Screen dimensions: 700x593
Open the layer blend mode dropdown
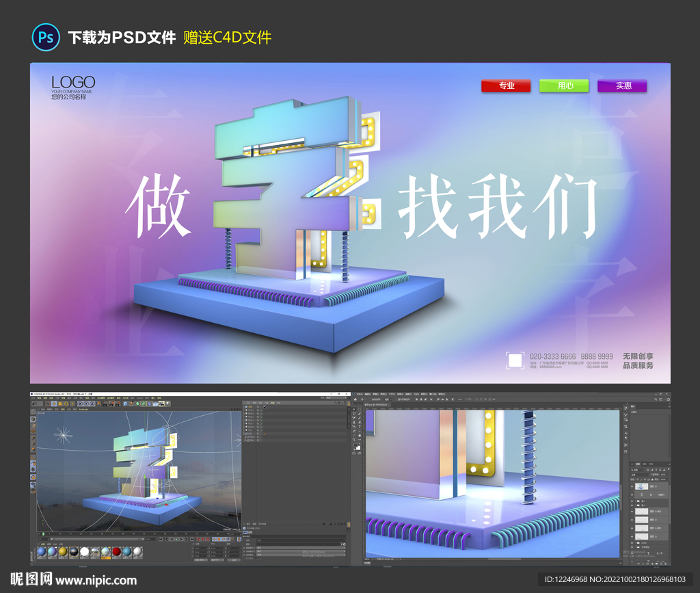tap(640, 475)
